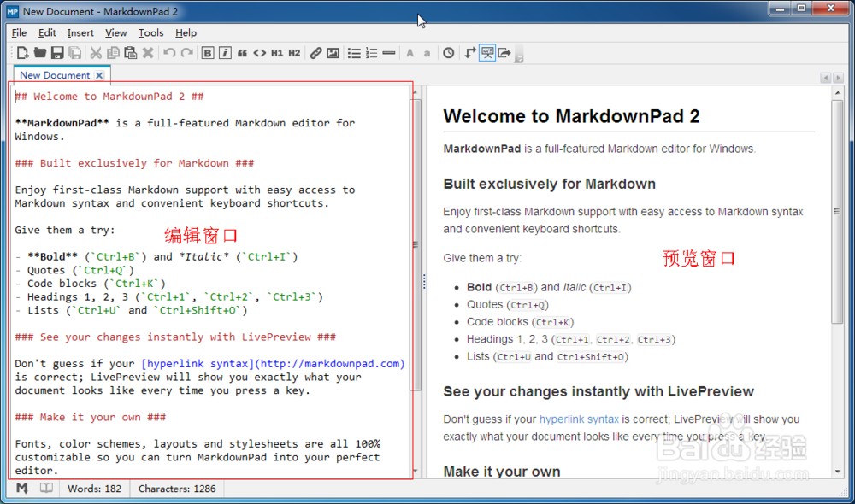Insert a horizontal rule from the toolbar
The image size is (855, 504).
[x=387, y=52]
